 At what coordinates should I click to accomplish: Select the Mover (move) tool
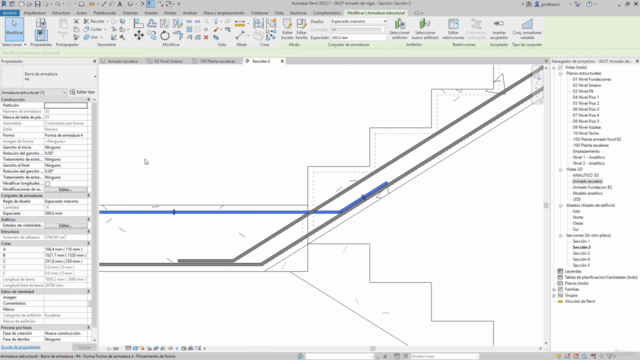click(139, 36)
